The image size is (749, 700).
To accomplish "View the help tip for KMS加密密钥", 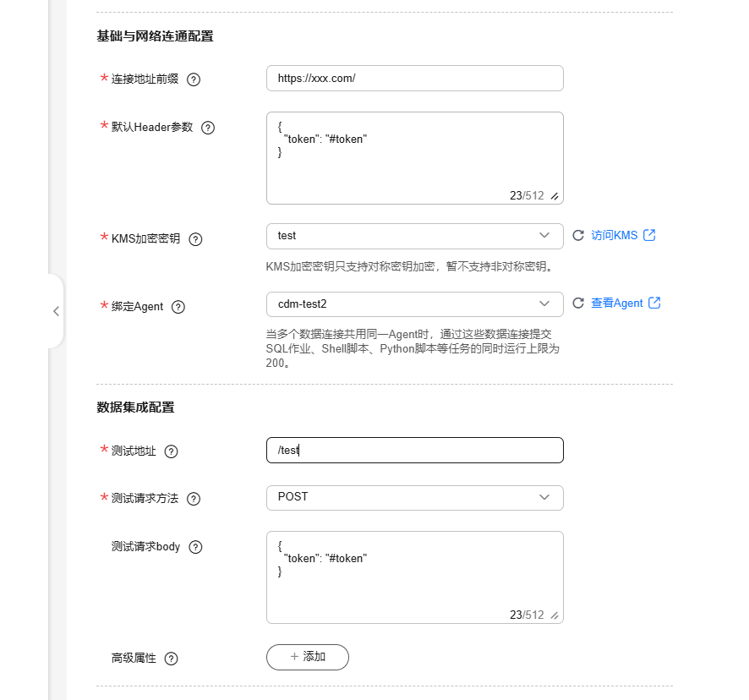I will pyautogui.click(x=195, y=239).
